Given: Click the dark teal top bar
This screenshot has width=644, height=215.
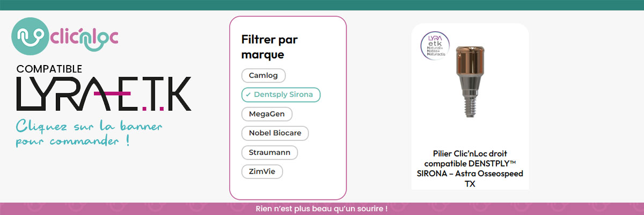Looking at the screenshot, I should tap(322, 4).
